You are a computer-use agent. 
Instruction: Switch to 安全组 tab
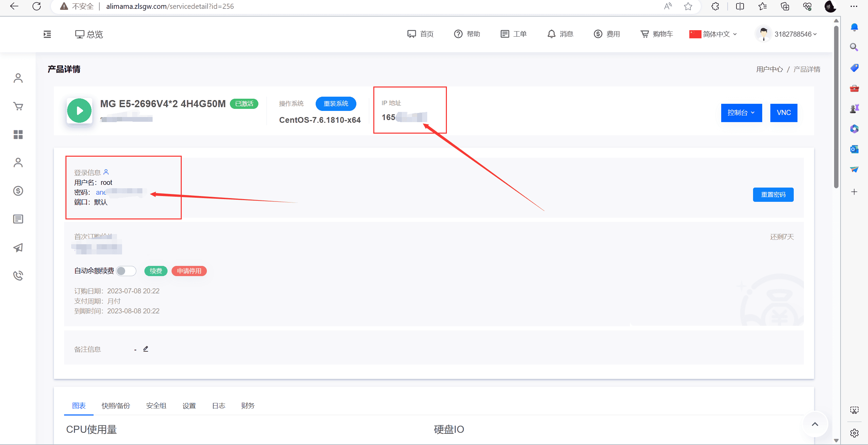click(156, 406)
